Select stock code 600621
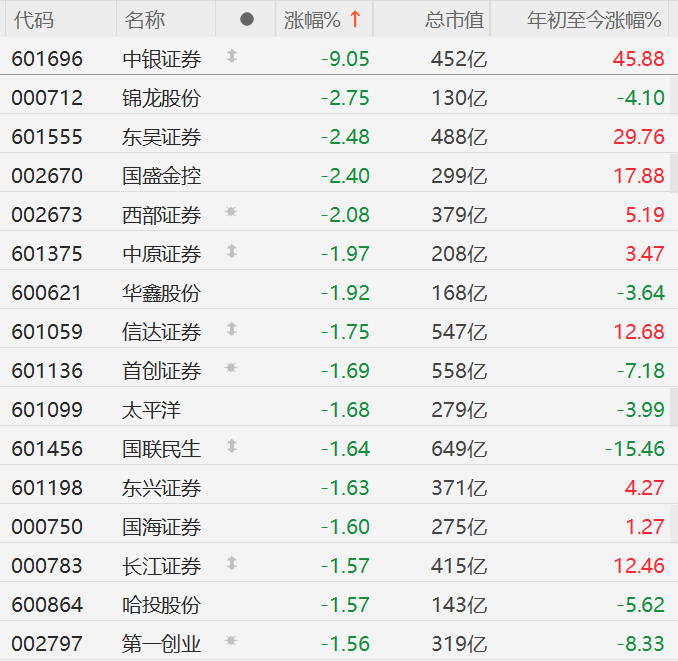678x661 pixels. pos(47,293)
